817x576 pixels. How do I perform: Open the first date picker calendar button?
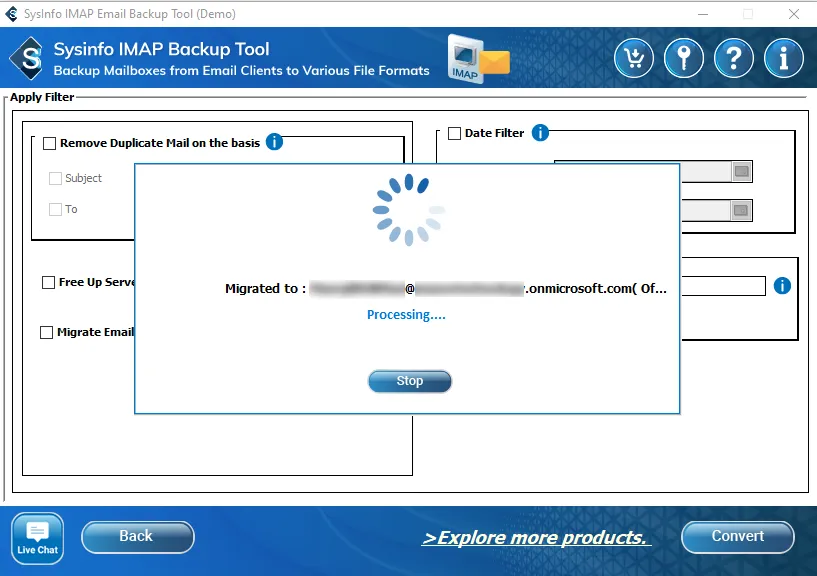point(741,172)
